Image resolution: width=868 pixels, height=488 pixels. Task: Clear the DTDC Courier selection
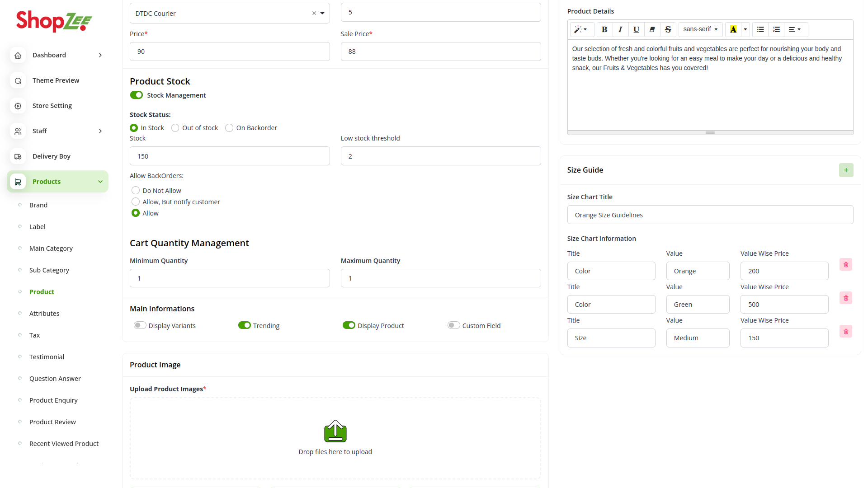pos(314,13)
